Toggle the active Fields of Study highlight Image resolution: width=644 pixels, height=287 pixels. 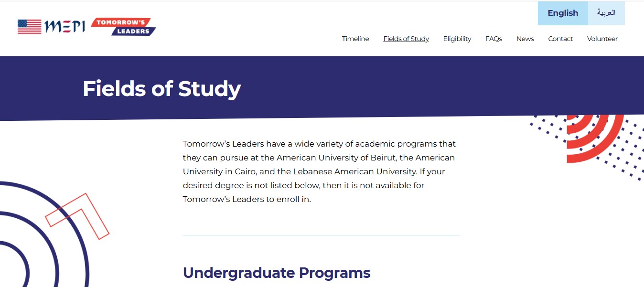click(x=406, y=39)
